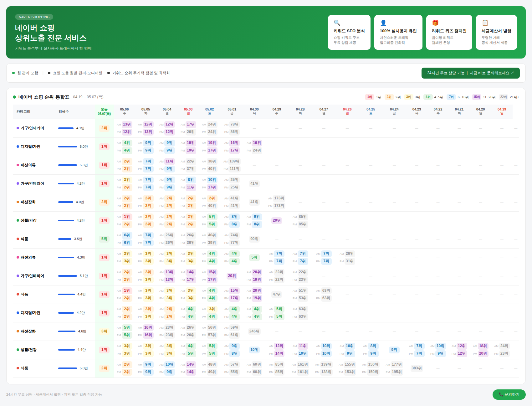
Task: Click the 카테고리 column header
Action: (23, 112)
